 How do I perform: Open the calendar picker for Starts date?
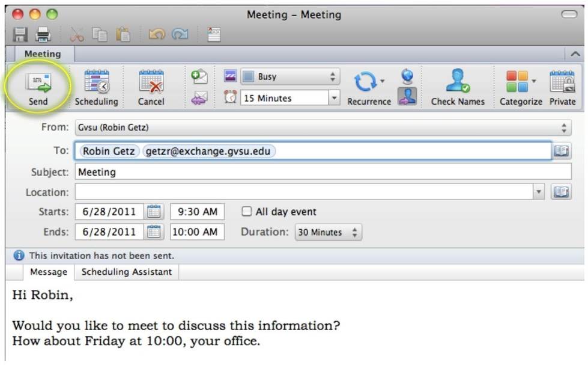[x=154, y=212]
